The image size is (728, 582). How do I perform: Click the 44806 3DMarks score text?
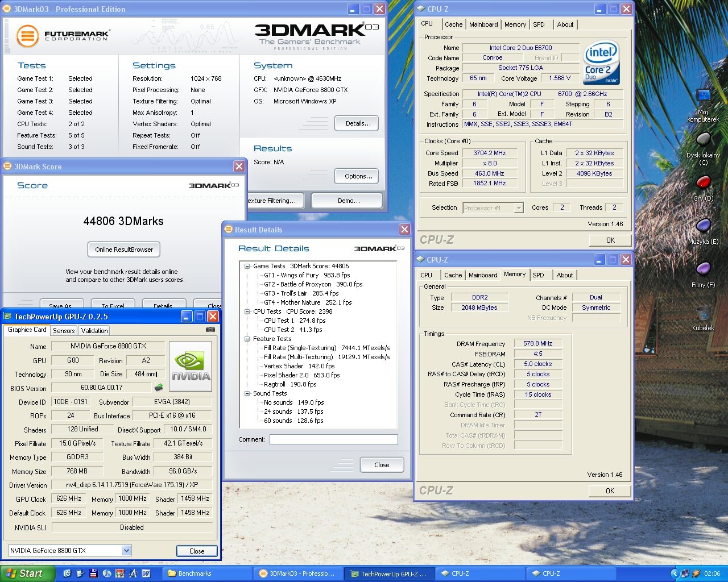pos(123,221)
